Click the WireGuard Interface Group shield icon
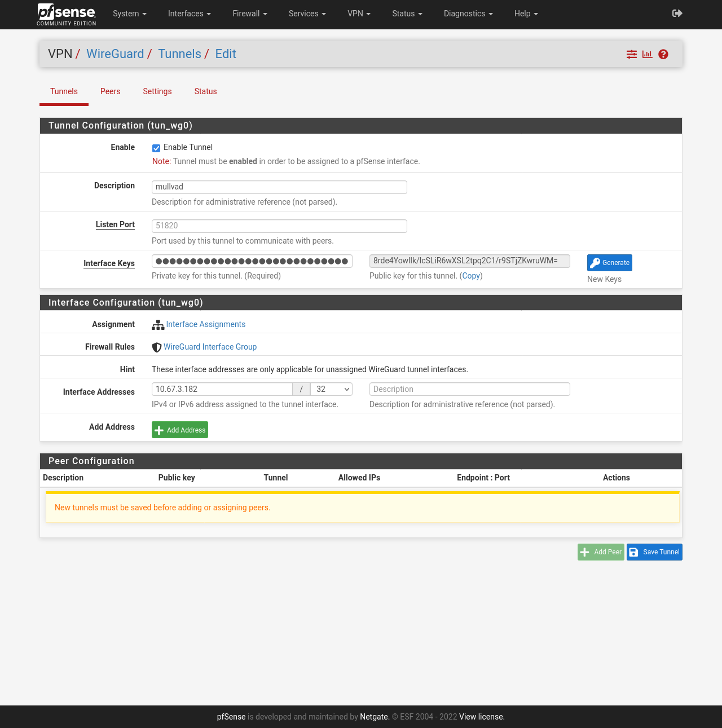This screenshot has width=722, height=728. tap(157, 347)
